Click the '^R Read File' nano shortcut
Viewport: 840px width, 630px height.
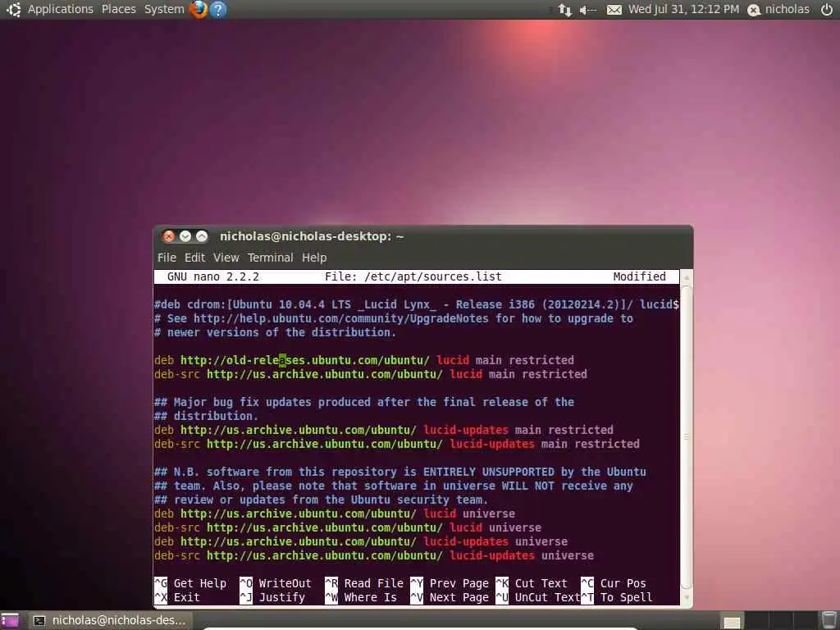point(364,583)
